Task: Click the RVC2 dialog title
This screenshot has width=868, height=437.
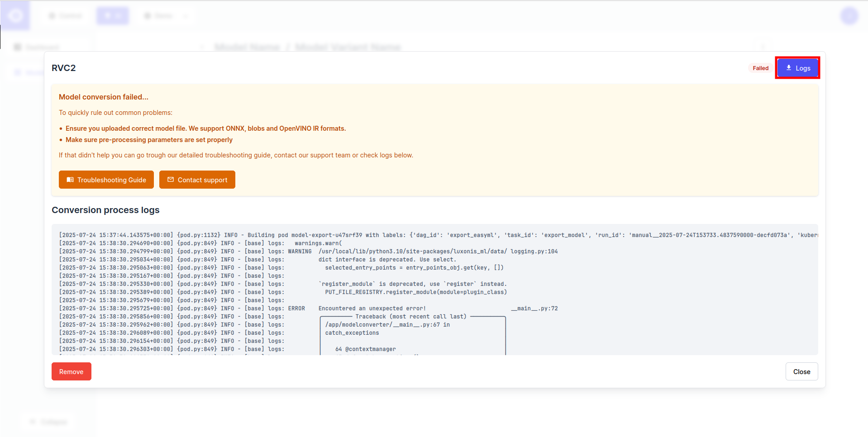Action: [64, 68]
